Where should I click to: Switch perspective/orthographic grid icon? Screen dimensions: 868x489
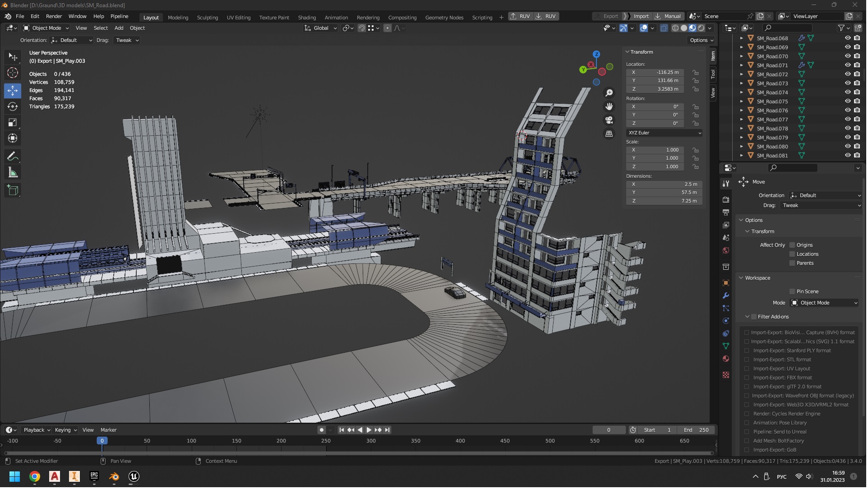pyautogui.click(x=610, y=134)
